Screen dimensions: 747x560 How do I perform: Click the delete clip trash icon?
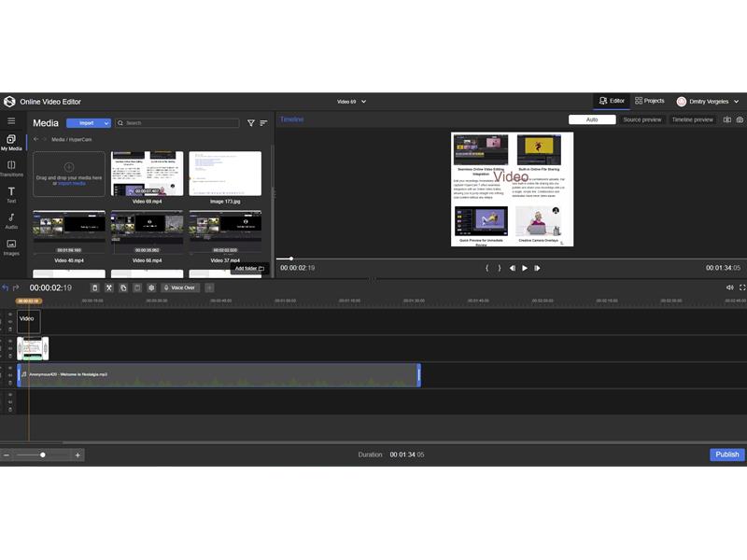tap(94, 287)
